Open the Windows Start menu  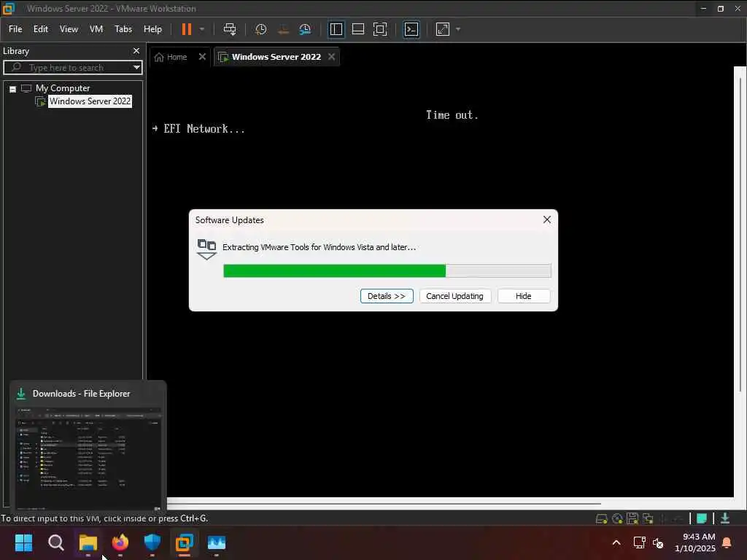[x=23, y=542]
